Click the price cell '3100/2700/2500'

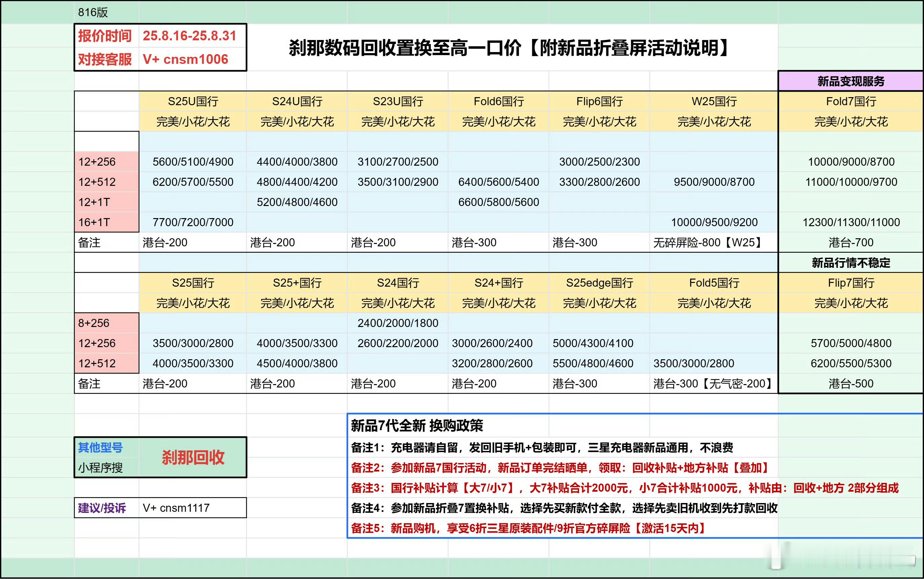pos(398,162)
